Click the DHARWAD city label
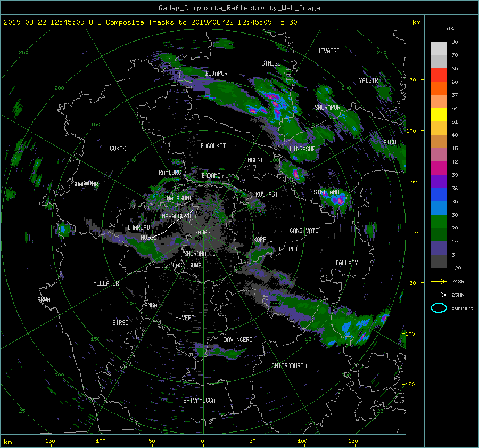Screen dimensions: 479x448 coord(139,227)
